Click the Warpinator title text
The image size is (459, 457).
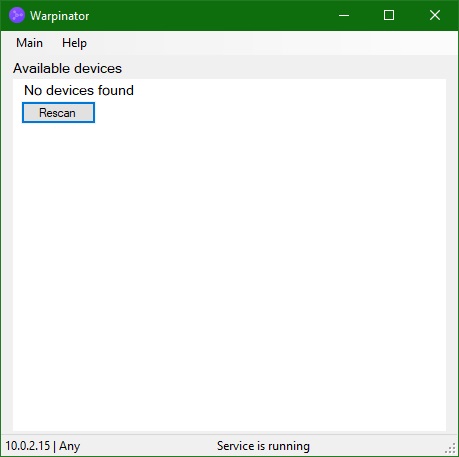tap(60, 16)
